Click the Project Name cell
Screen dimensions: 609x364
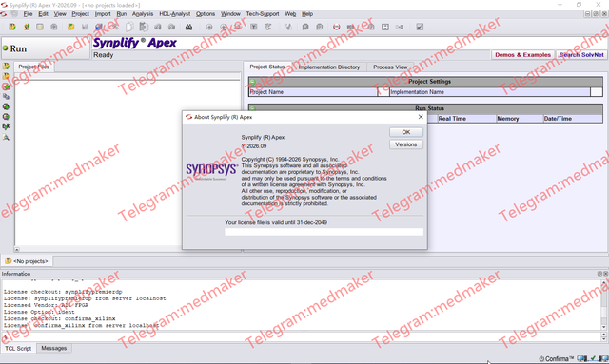(313, 92)
